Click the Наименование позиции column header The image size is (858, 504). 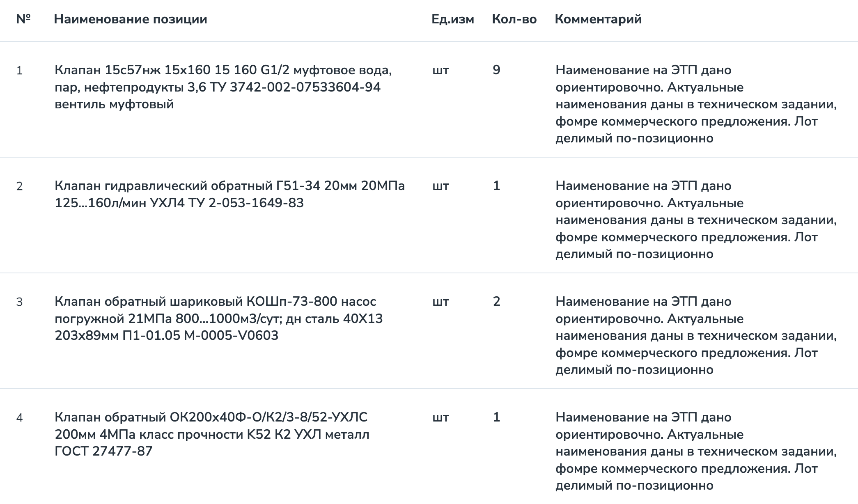pos(131,19)
